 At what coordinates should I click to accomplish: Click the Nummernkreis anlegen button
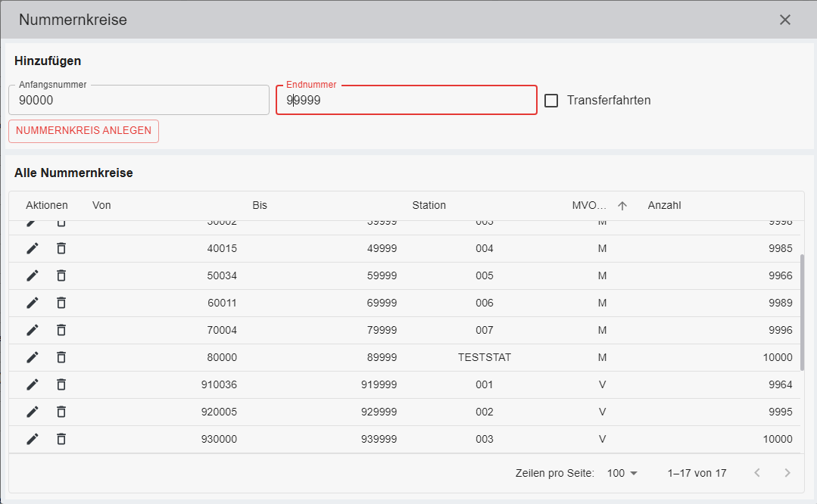point(83,131)
